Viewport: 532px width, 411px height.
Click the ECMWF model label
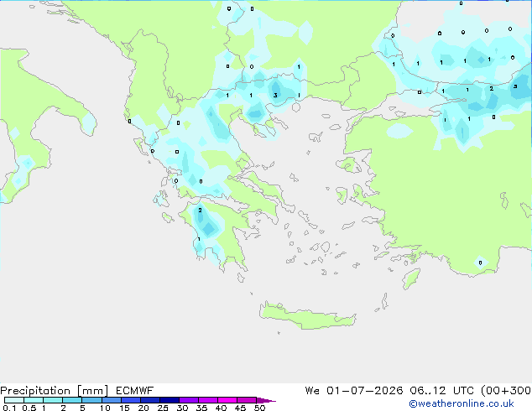coord(135,390)
